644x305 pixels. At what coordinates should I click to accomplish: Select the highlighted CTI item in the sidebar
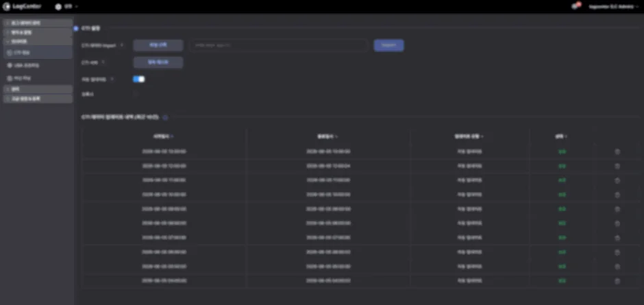point(38,53)
